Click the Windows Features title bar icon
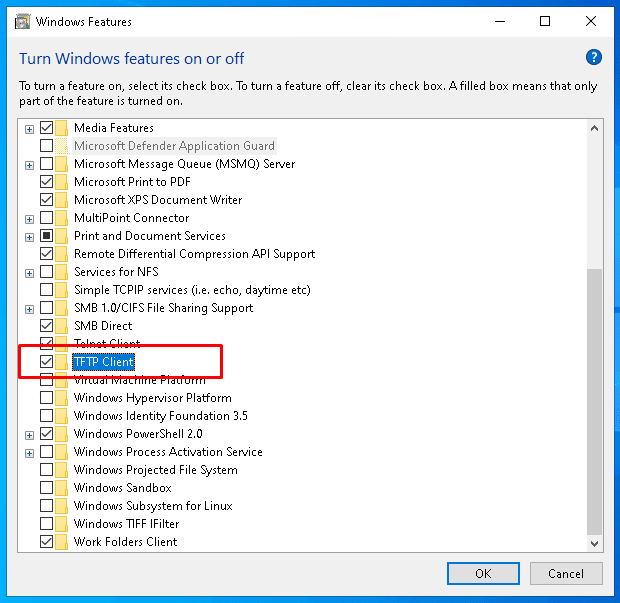The width and height of the screenshot is (620, 603). pos(23,21)
